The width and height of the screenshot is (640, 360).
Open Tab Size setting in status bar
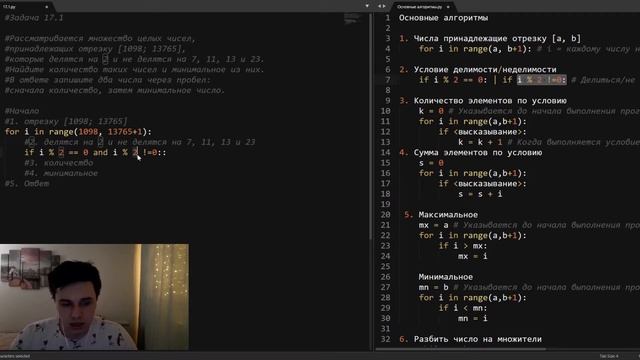(609, 356)
